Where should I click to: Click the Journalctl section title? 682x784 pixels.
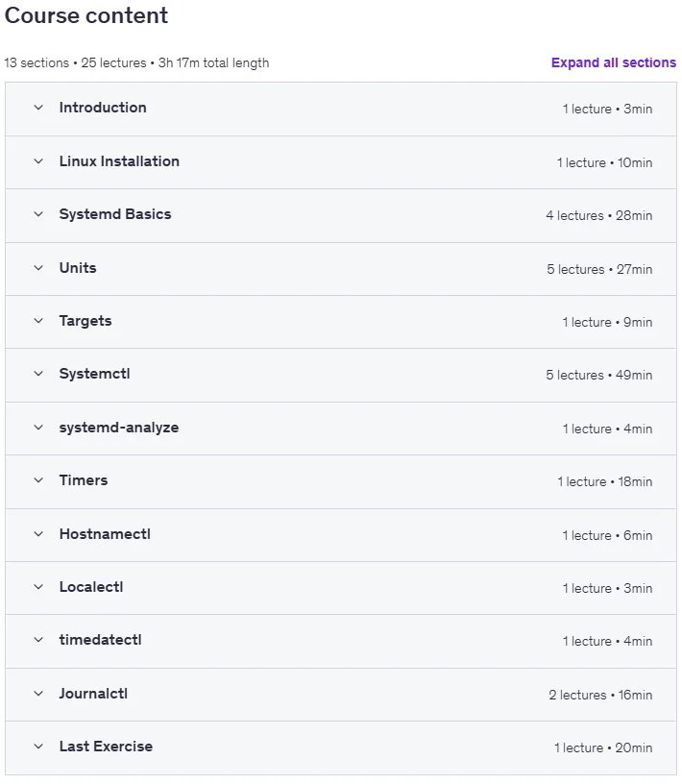tap(93, 694)
